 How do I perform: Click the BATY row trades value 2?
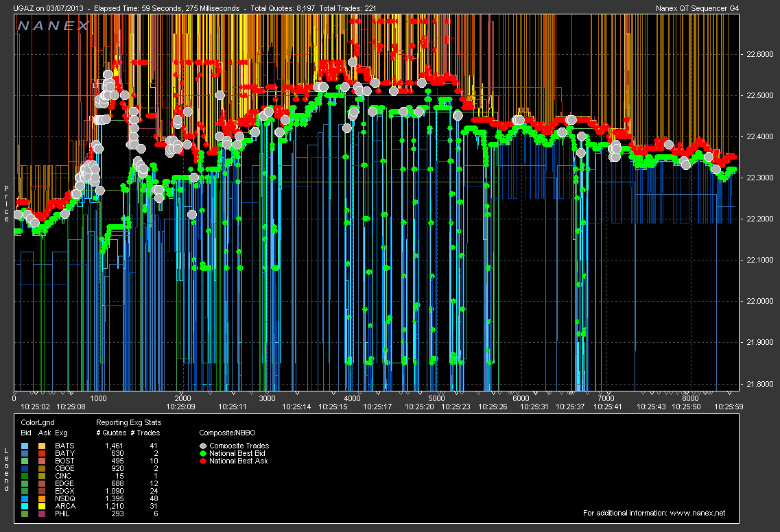click(156, 453)
